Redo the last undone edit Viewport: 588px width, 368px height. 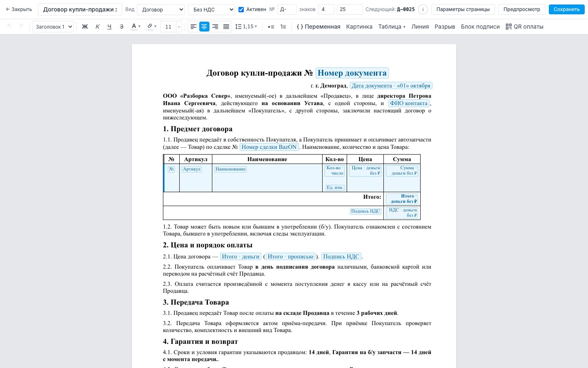click(21, 27)
